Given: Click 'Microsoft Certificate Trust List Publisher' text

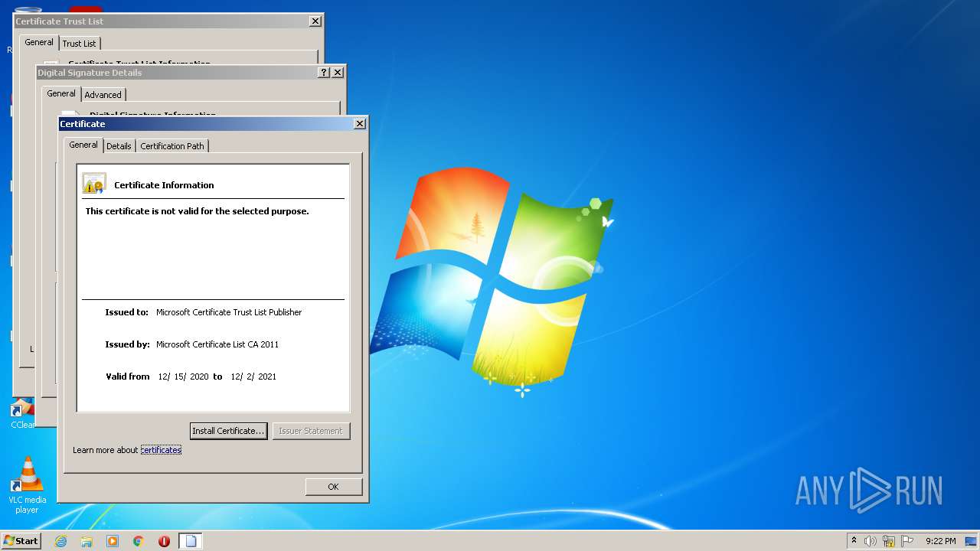Looking at the screenshot, I should [x=229, y=312].
